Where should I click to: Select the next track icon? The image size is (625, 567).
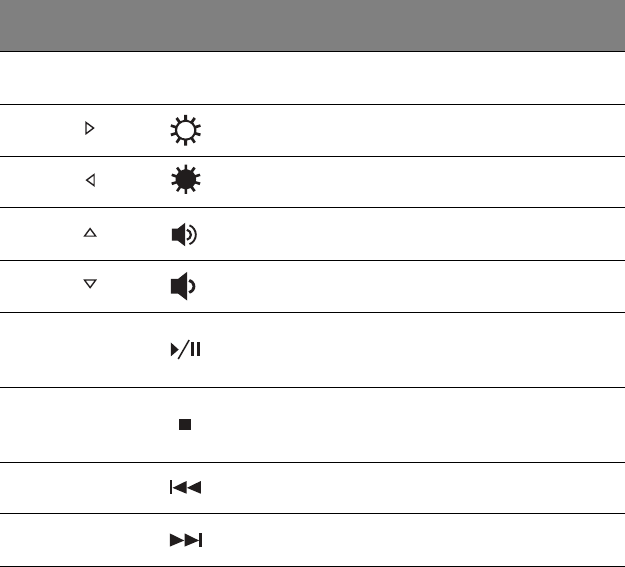(185, 541)
